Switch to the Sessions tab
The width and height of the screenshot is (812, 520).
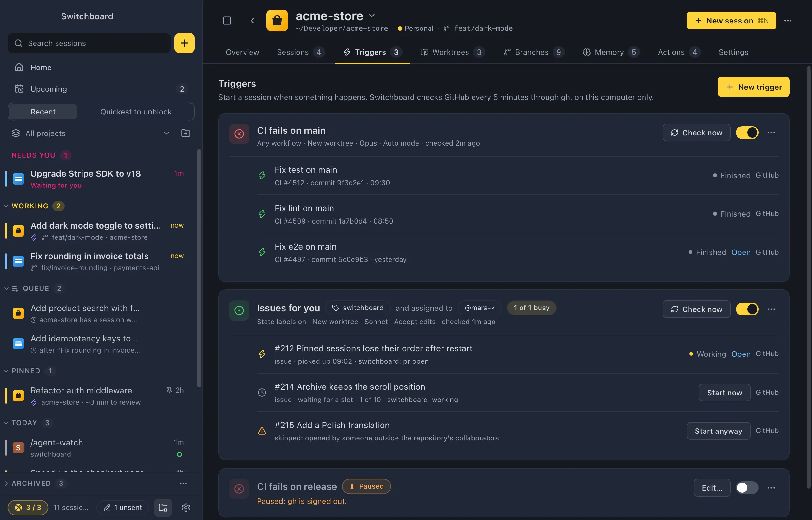(x=301, y=52)
